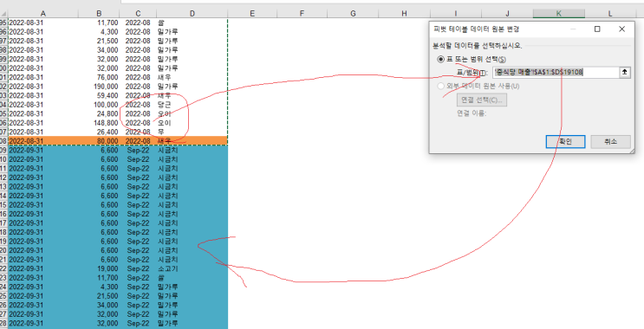
Task: Click the dialog title '피벗 테이블 데이터 원본 변경'
Action: coord(477,29)
